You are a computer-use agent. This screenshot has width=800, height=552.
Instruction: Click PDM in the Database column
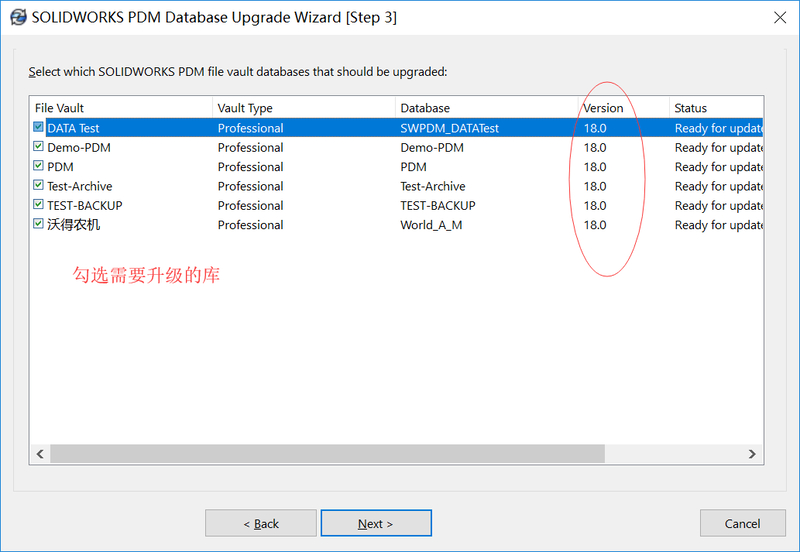tap(413, 167)
